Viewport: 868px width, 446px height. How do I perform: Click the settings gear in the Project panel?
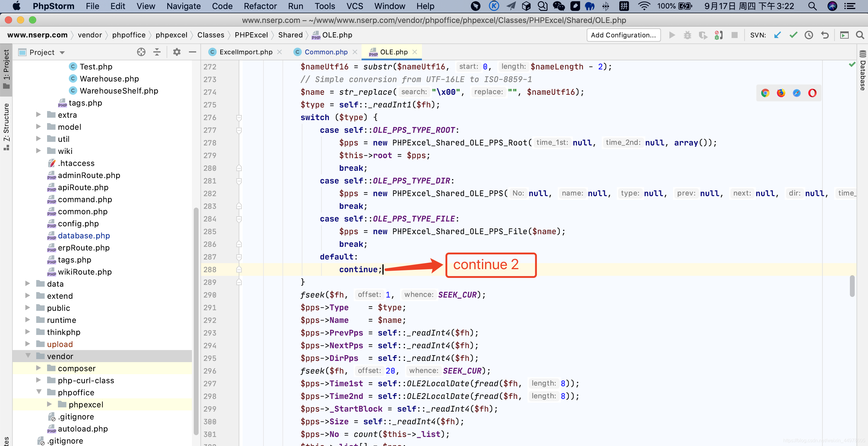click(177, 52)
